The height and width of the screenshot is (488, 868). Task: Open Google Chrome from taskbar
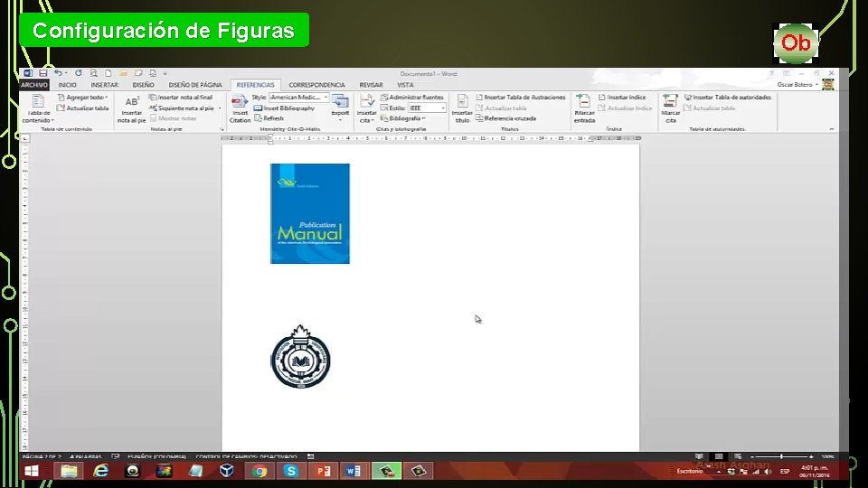[x=259, y=471]
